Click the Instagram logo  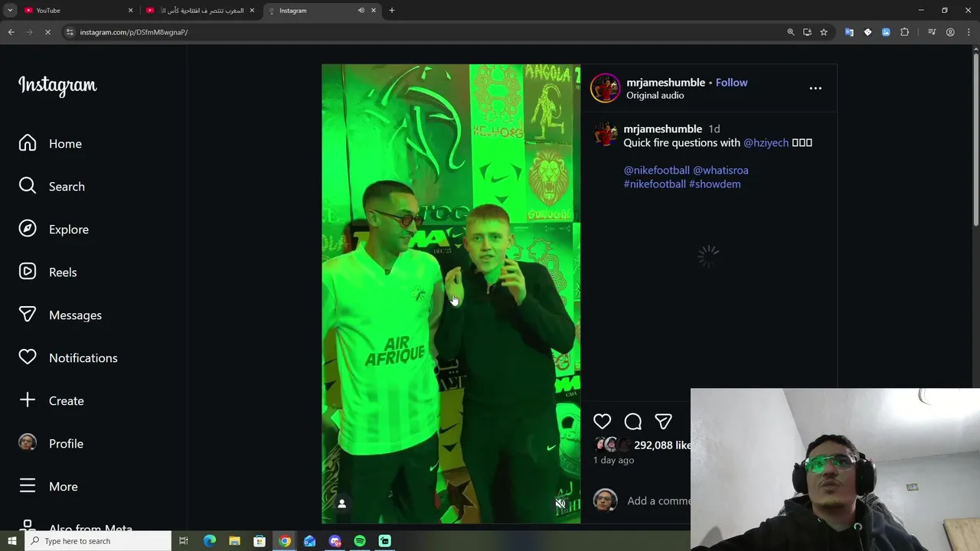[57, 85]
